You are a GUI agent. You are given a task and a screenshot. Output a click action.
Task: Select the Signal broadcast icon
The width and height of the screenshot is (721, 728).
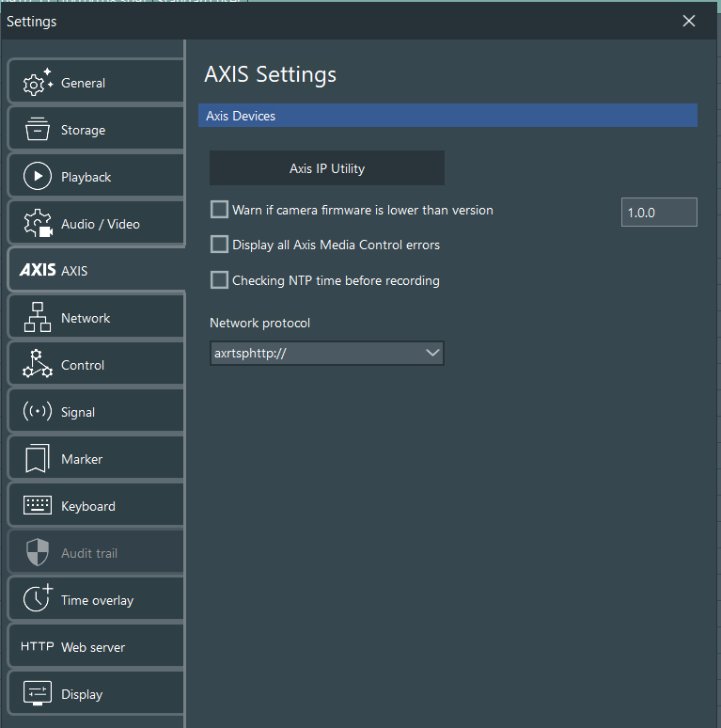click(37, 412)
